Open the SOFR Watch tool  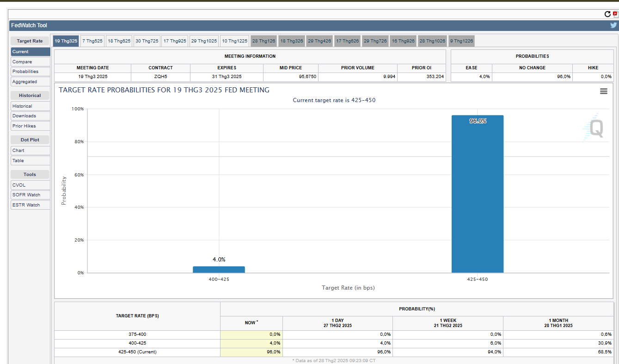31,195
